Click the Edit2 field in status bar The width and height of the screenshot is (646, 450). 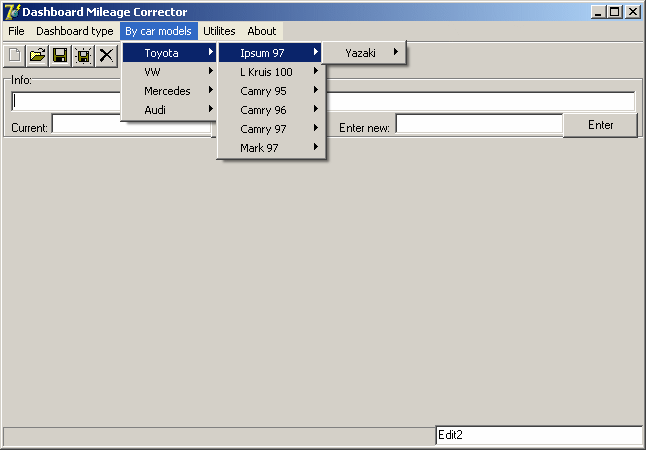pos(539,435)
